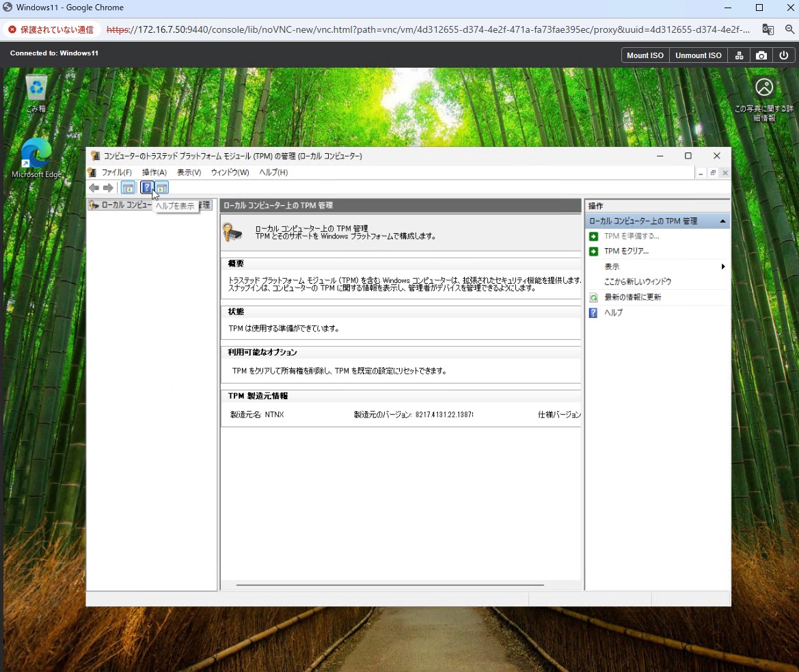The width and height of the screenshot is (799, 672).
Task: Toggle the console tree show/hide toolbar icon
Action: pos(128,188)
